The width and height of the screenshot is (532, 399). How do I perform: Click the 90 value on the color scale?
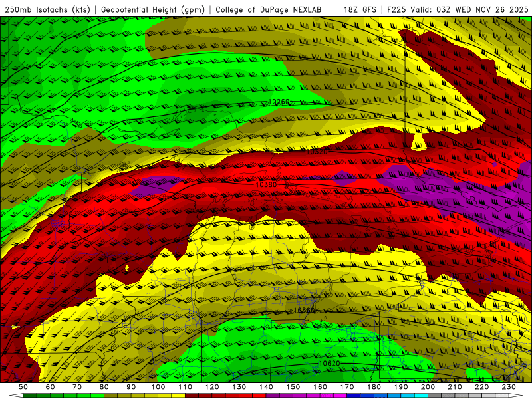[x=131, y=387]
